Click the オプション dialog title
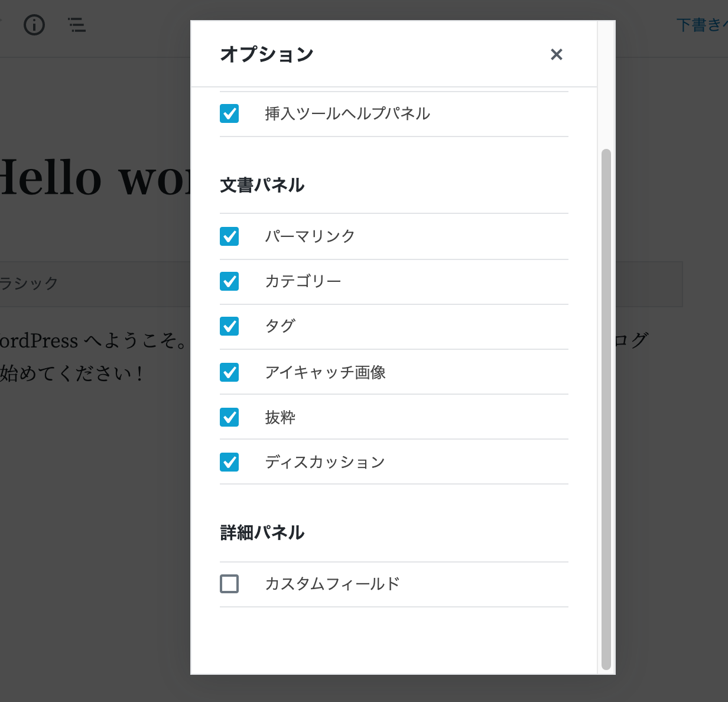 pos(267,54)
